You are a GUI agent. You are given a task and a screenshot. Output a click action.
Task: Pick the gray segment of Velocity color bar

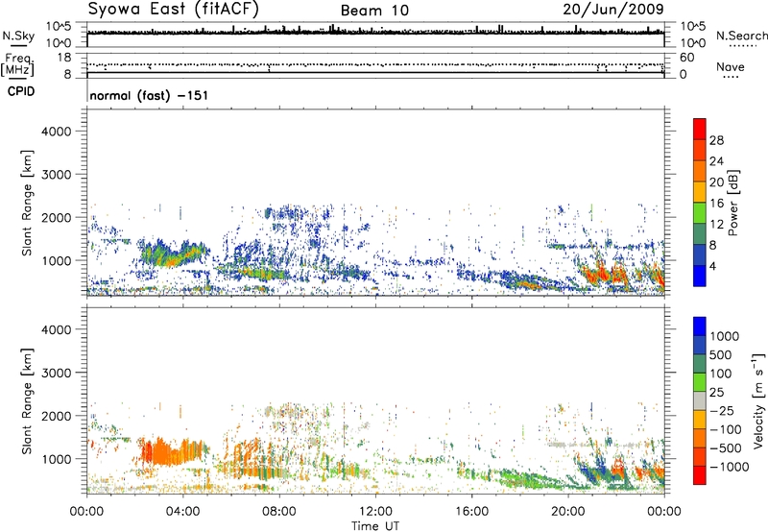click(x=700, y=400)
